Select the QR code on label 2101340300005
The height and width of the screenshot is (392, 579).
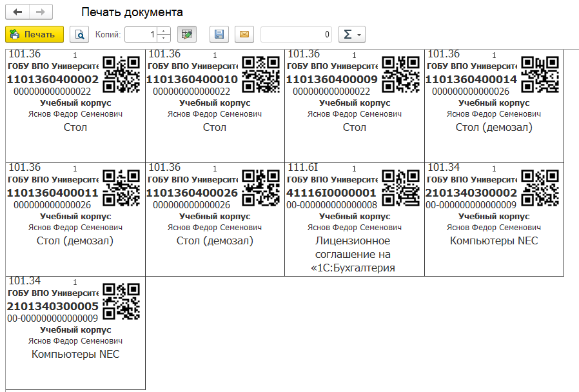tap(121, 301)
